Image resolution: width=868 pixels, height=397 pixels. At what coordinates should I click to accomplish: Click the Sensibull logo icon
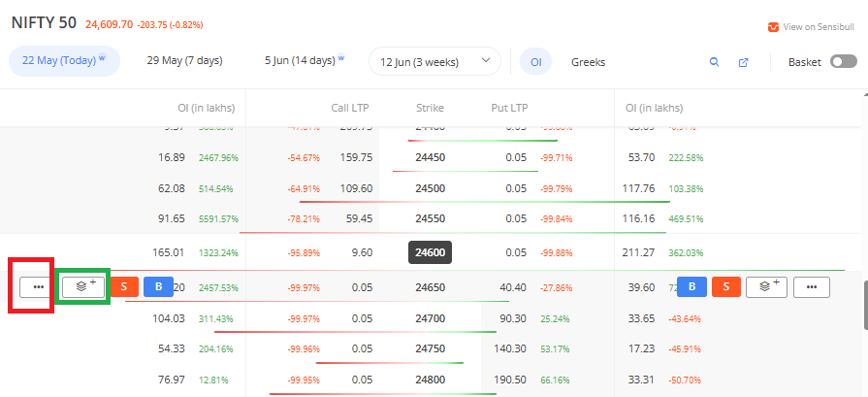click(773, 27)
